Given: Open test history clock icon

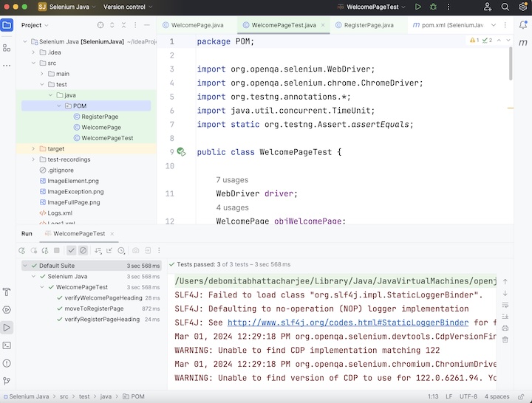Looking at the screenshot, I should coord(121,251).
